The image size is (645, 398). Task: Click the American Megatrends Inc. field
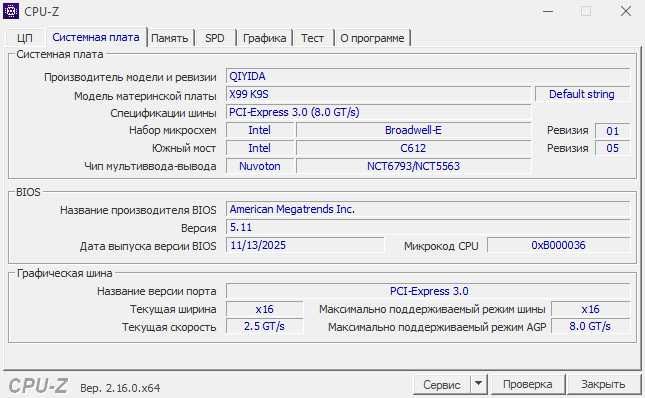[x=428, y=209]
